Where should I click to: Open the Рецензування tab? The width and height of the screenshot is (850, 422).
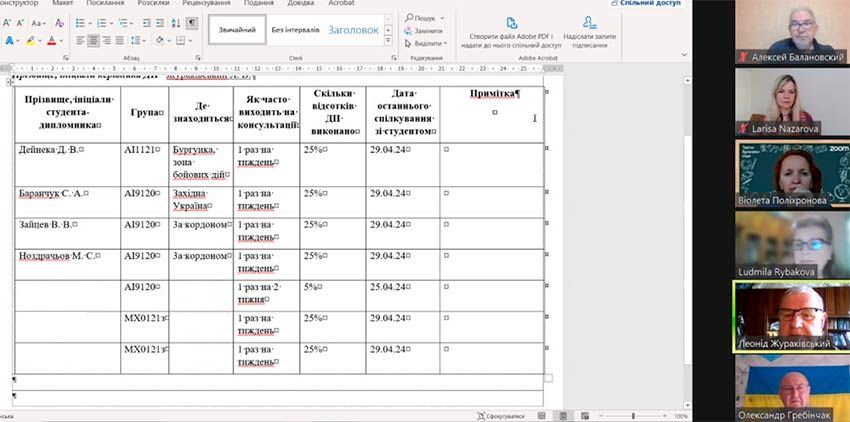[x=206, y=3]
